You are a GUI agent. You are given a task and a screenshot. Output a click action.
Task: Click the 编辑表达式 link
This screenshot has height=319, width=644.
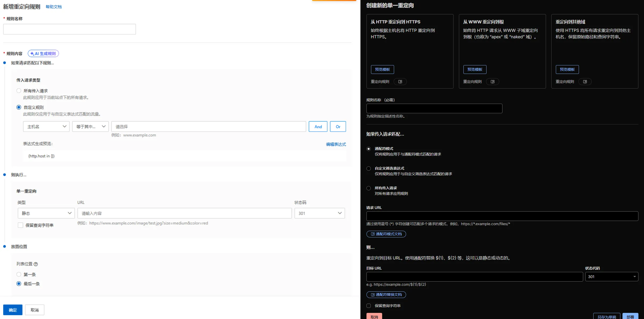point(336,144)
